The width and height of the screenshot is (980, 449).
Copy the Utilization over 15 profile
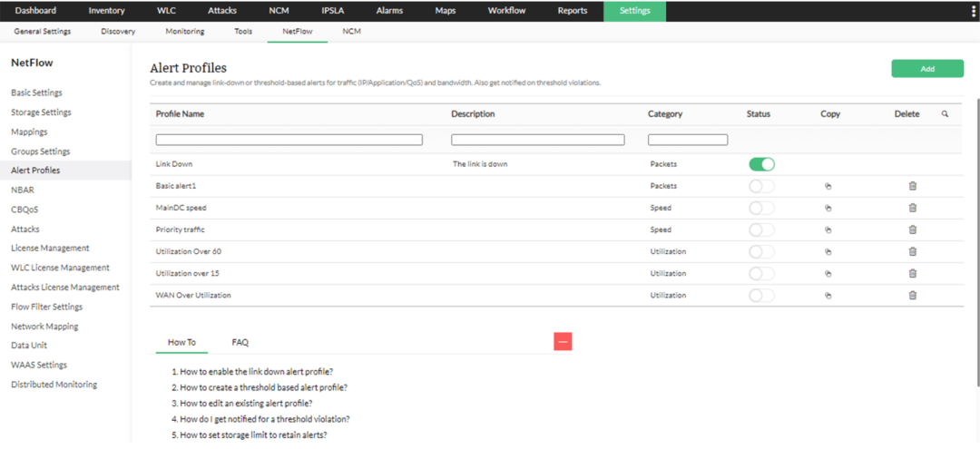pos(828,273)
